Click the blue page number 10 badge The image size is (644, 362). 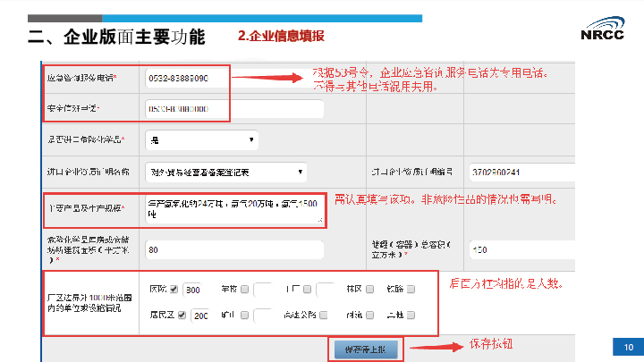click(628, 347)
